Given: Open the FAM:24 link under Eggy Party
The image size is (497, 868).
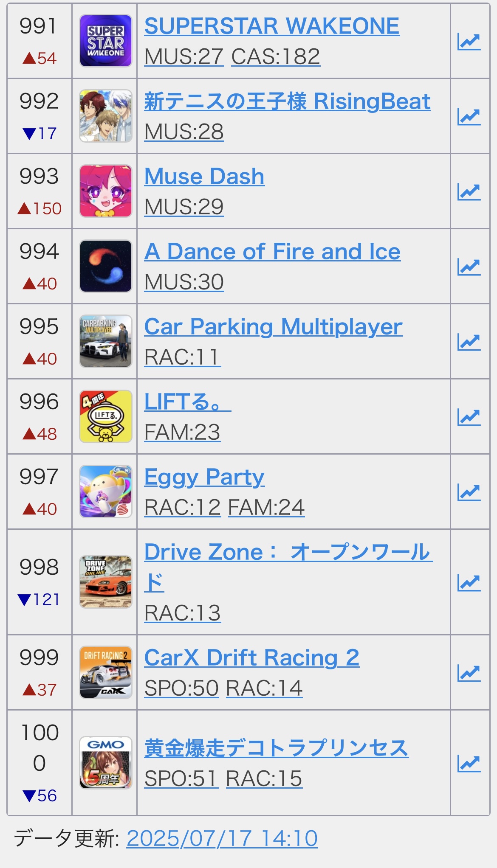Looking at the screenshot, I should click(266, 507).
